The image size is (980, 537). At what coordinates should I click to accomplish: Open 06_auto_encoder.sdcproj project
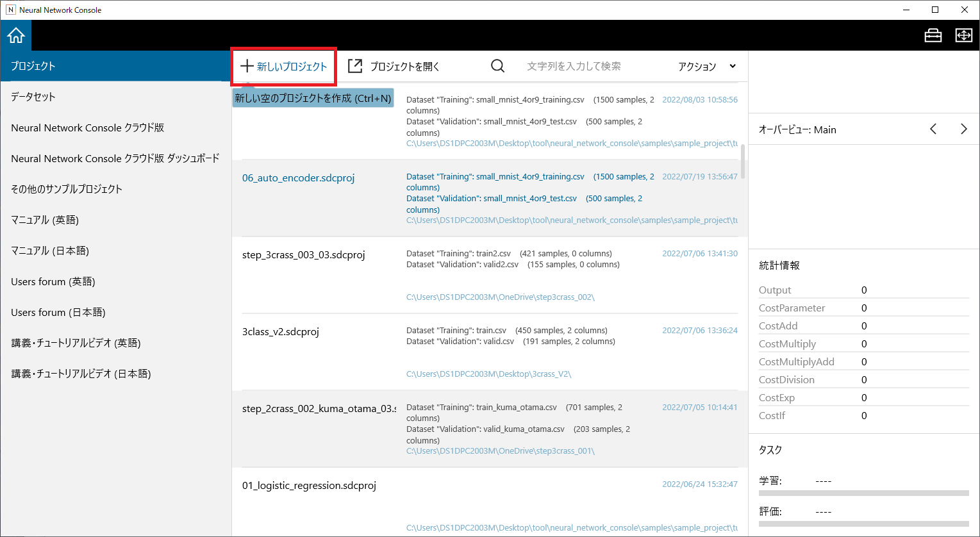point(298,178)
